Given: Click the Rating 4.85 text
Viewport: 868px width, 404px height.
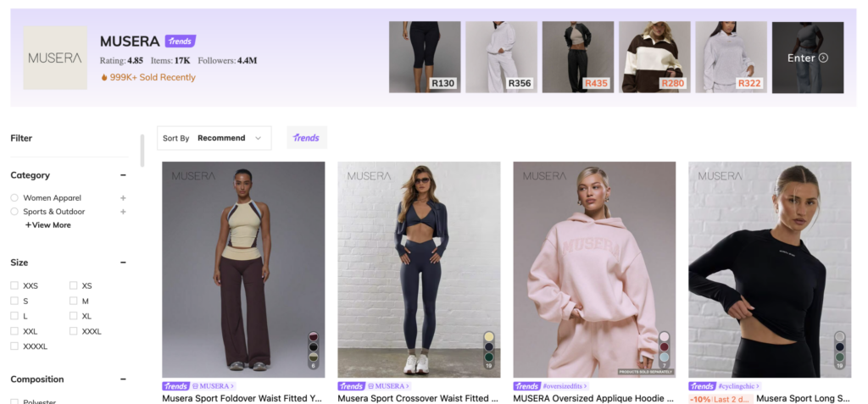Looking at the screenshot, I should click(x=121, y=61).
